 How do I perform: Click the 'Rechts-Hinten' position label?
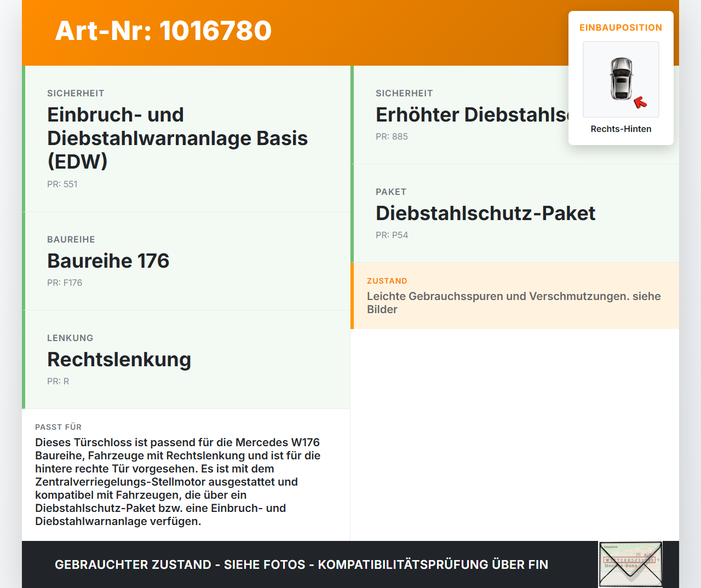coord(620,129)
